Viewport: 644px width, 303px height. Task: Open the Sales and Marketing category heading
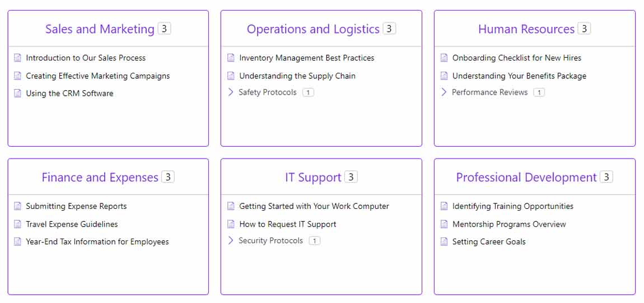pos(100,29)
